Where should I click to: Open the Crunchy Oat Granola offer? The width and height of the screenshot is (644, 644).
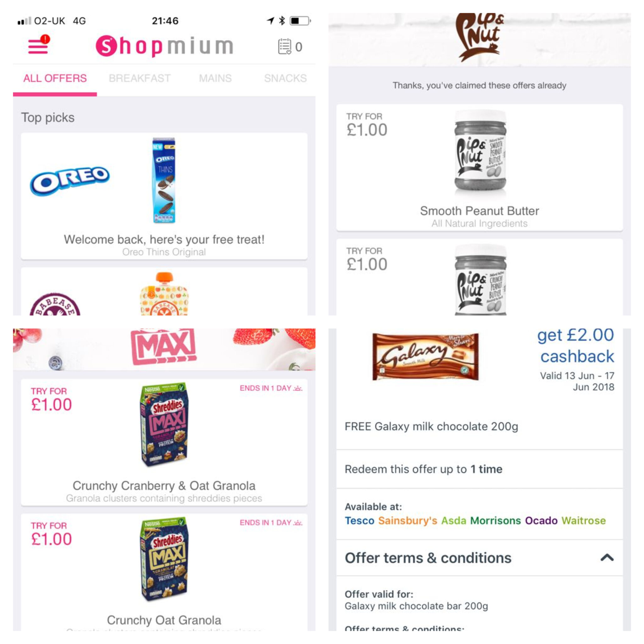point(164,572)
